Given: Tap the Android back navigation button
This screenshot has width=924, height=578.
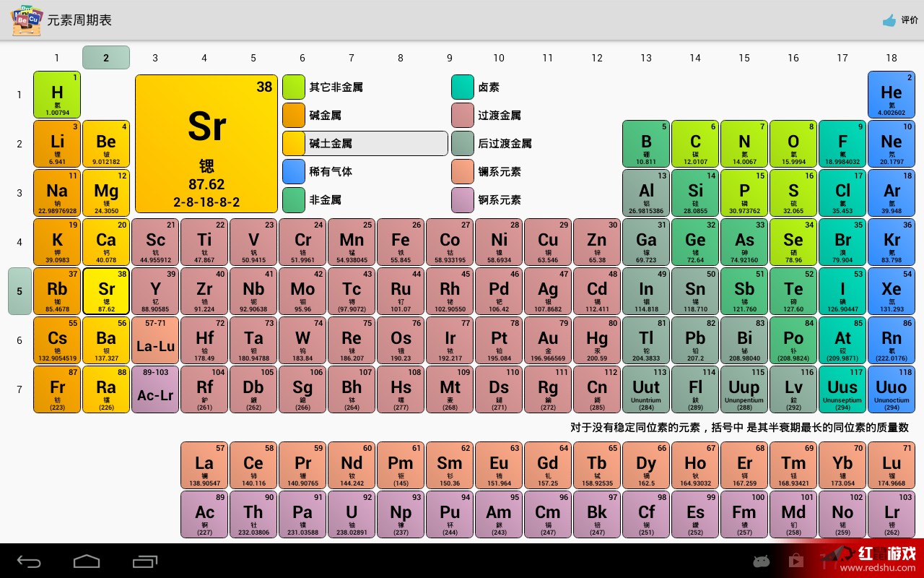Looking at the screenshot, I should click(29, 561).
